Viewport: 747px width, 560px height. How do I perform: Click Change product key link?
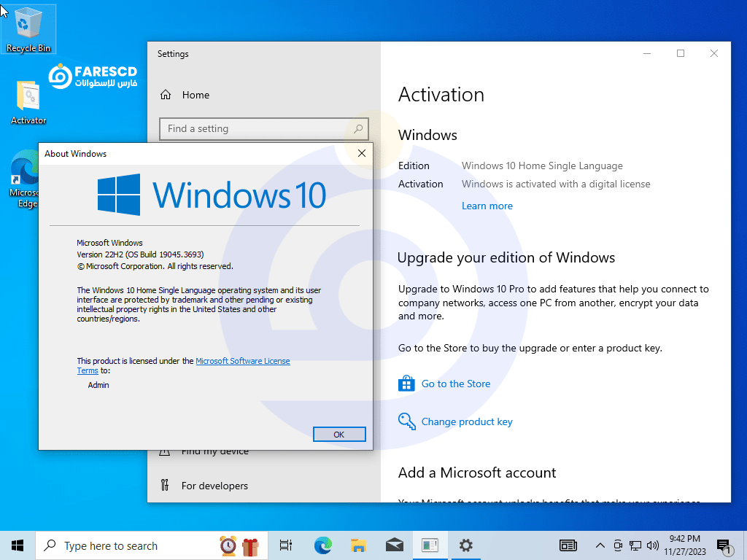[x=467, y=421]
